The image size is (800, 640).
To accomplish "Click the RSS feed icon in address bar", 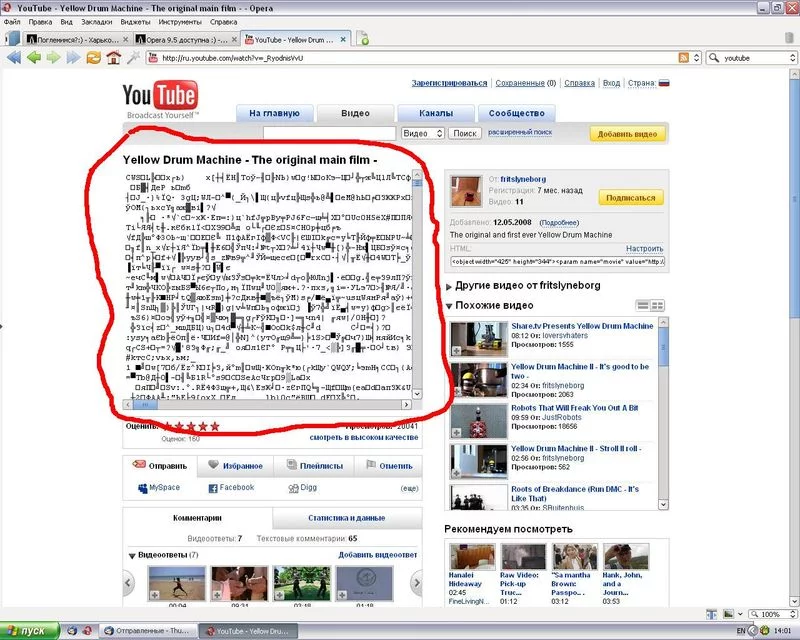I will click(684, 58).
